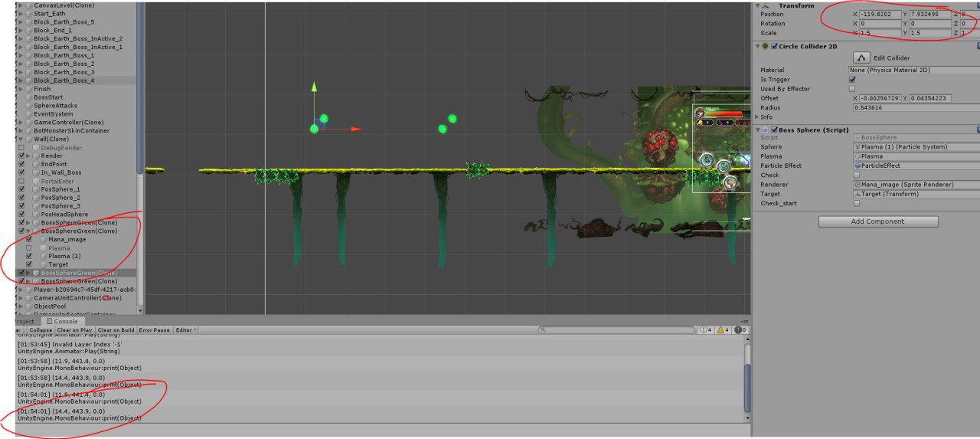Select In_Wall_Boss in the hierarchy
Image resolution: width=980 pixels, height=439 pixels.
pyautogui.click(x=62, y=172)
